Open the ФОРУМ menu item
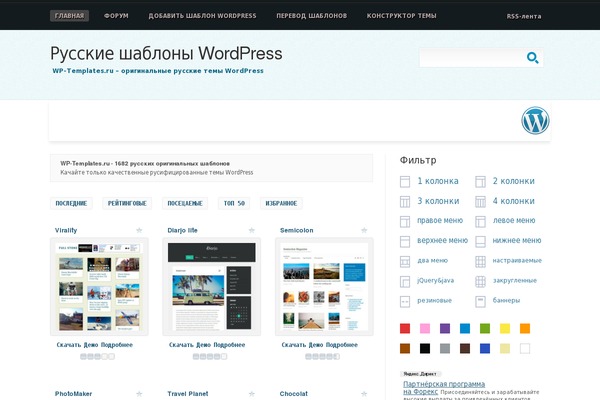The width and height of the screenshot is (600, 400). pos(116,16)
